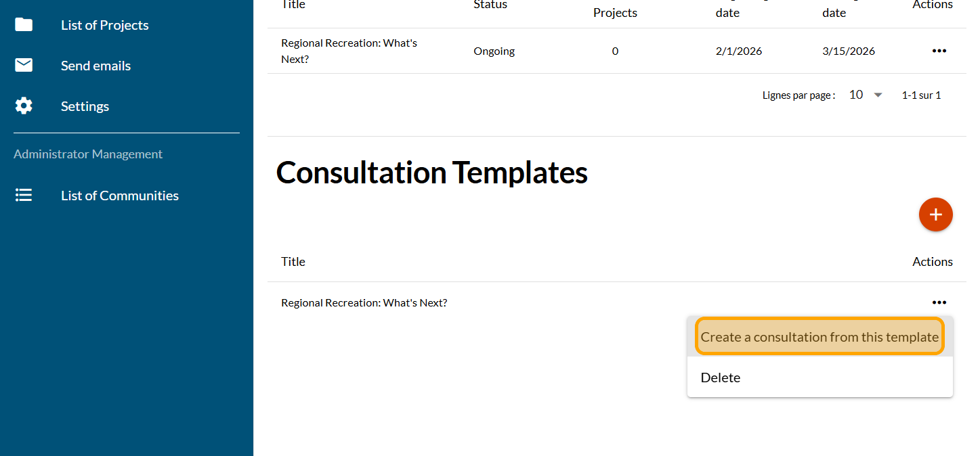Click the gear icon beside Settings
This screenshot has height=456, width=980.
(x=24, y=106)
